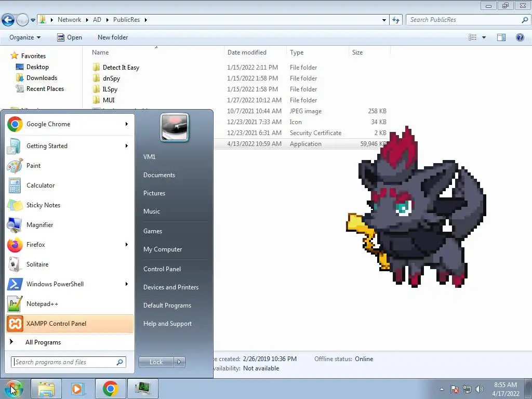
Task: Open shutdown options arrow next to Lock
Action: point(179,362)
